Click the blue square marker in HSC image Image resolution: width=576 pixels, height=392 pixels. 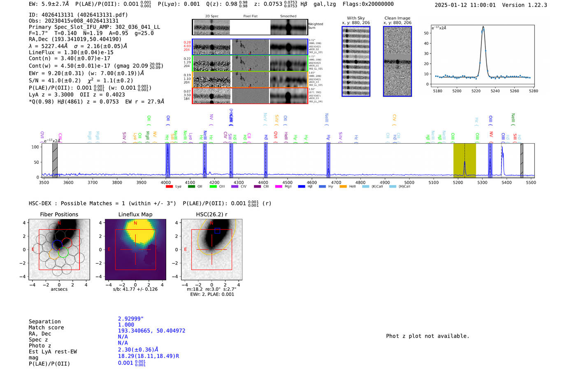coord(217,231)
